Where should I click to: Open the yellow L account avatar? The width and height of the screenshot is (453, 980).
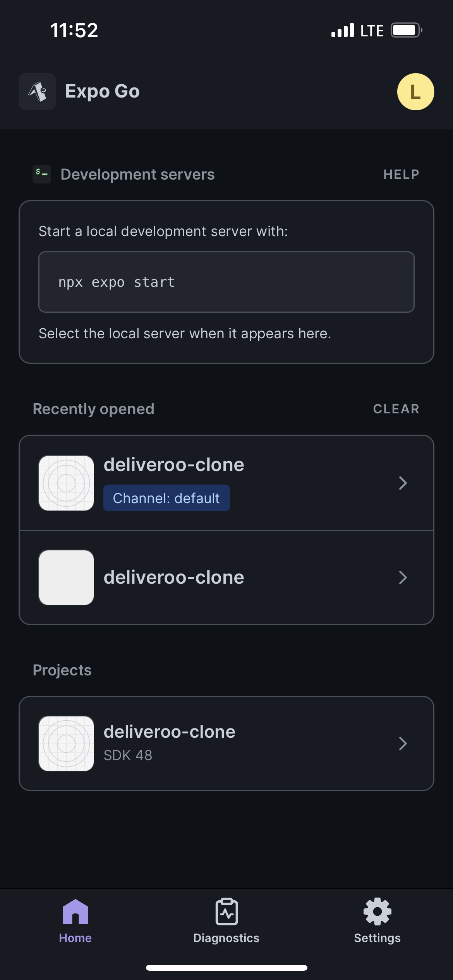tap(415, 92)
